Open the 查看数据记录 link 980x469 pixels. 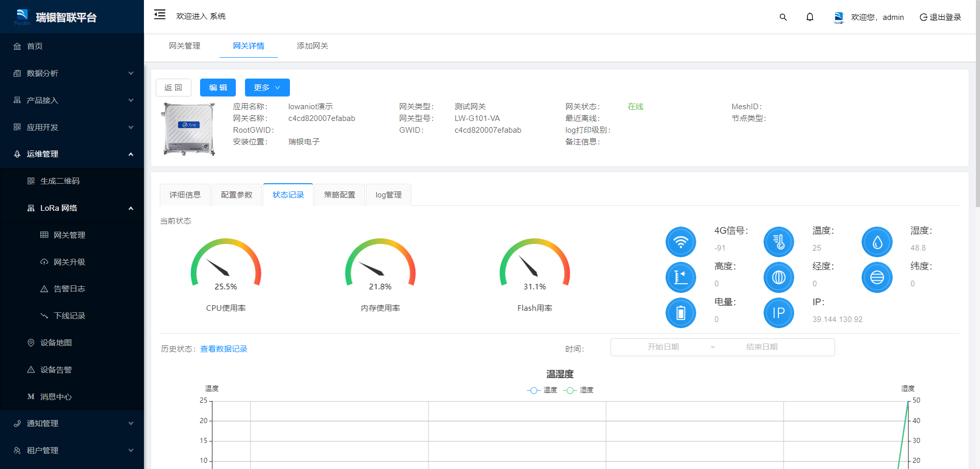click(x=224, y=349)
